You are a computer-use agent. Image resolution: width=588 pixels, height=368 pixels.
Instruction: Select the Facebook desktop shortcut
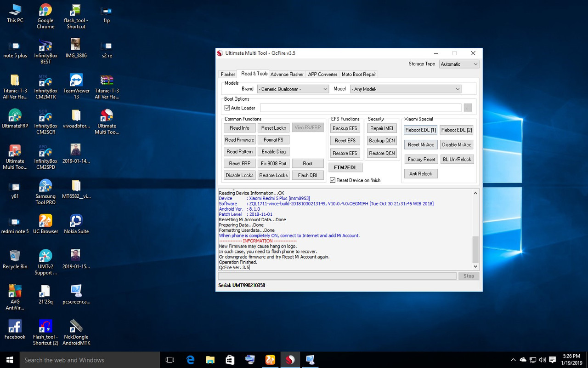(15, 330)
